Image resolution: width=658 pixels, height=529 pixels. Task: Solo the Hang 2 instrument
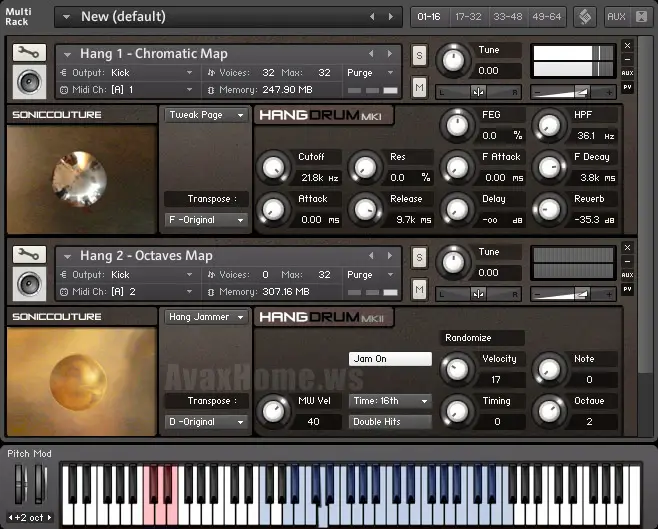pyautogui.click(x=419, y=258)
